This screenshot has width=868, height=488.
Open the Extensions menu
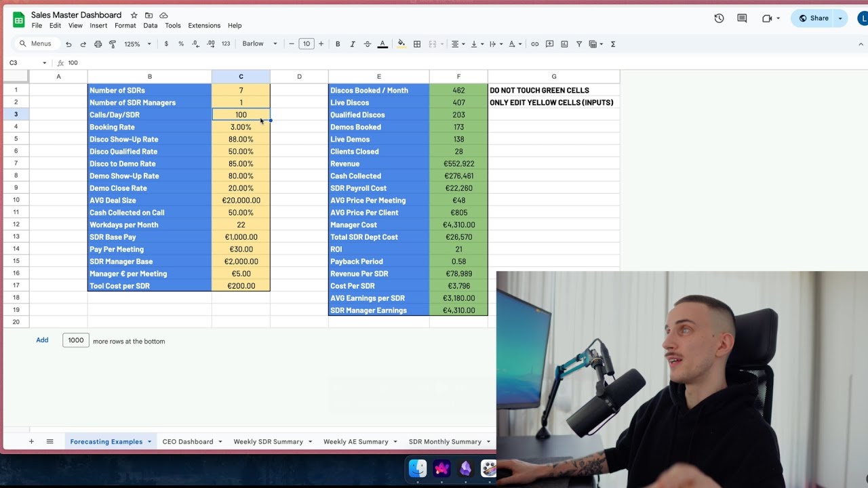coord(204,26)
